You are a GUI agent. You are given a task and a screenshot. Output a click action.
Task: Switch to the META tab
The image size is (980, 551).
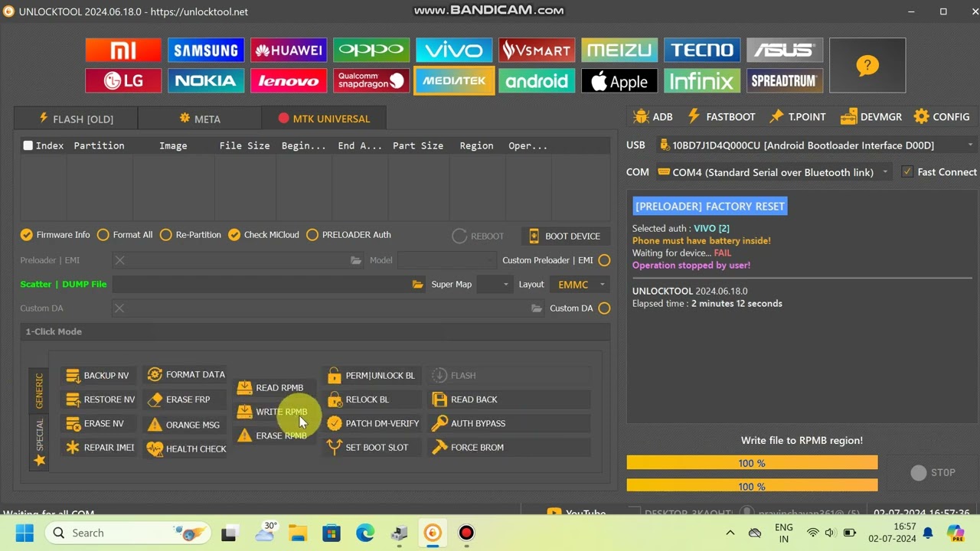[x=200, y=119]
